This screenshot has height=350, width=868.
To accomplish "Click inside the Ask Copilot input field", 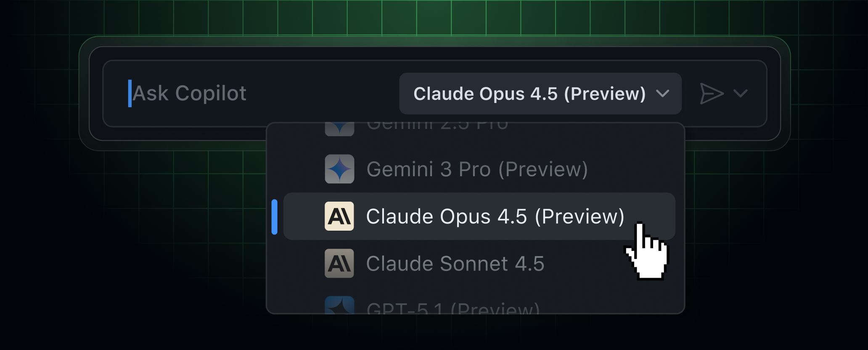I will 252,93.
